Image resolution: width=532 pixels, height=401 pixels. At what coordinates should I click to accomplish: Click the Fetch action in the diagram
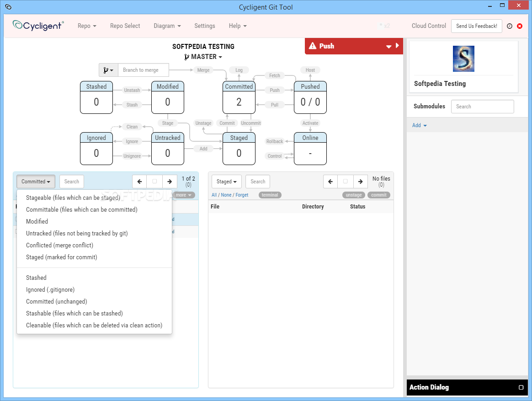coord(275,75)
